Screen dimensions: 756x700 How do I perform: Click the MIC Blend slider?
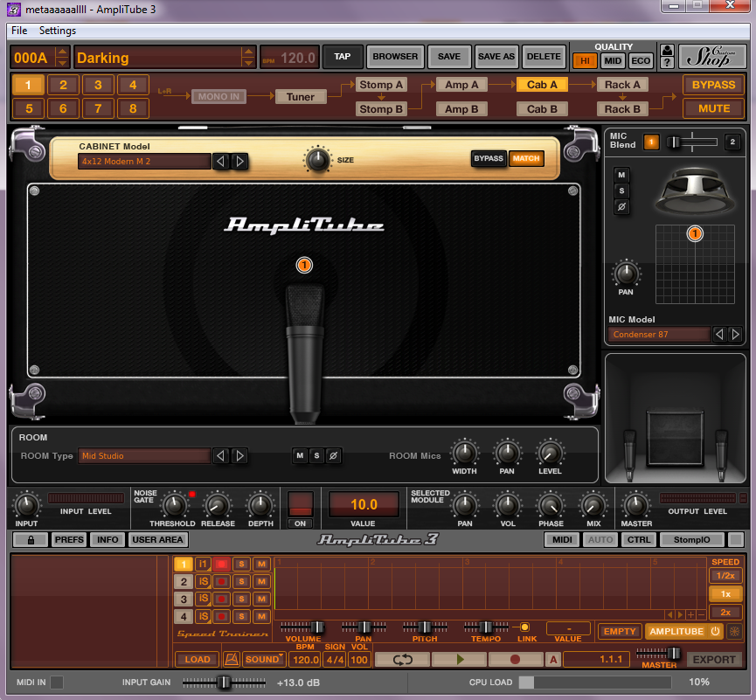click(692, 142)
